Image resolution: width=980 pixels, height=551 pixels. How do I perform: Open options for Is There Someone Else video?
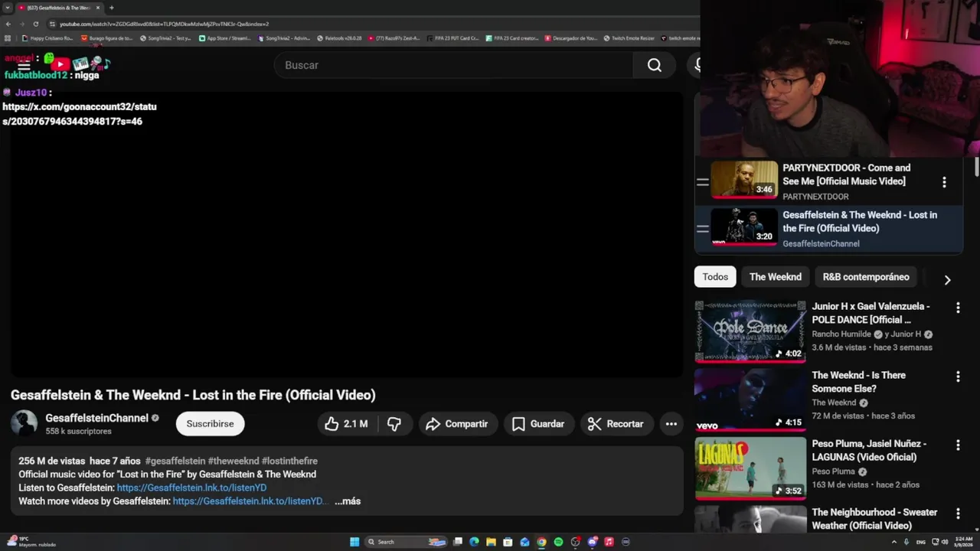tap(958, 377)
